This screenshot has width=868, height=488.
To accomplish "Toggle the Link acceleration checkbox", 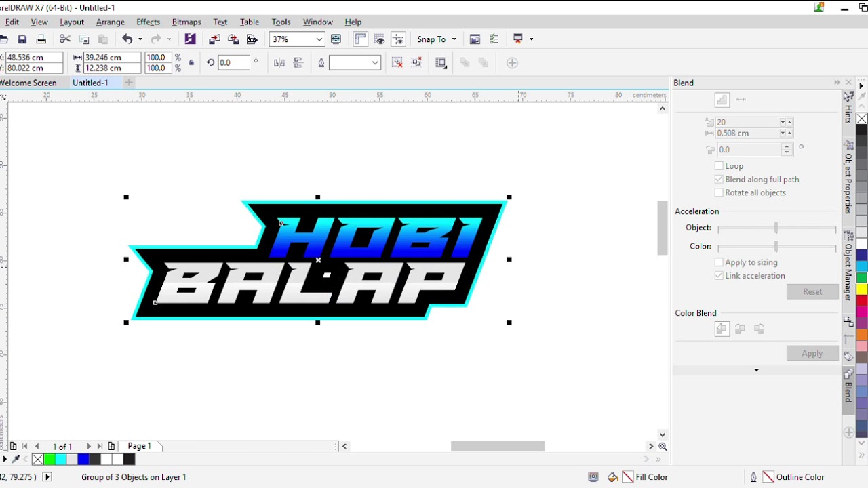I will click(x=719, y=276).
